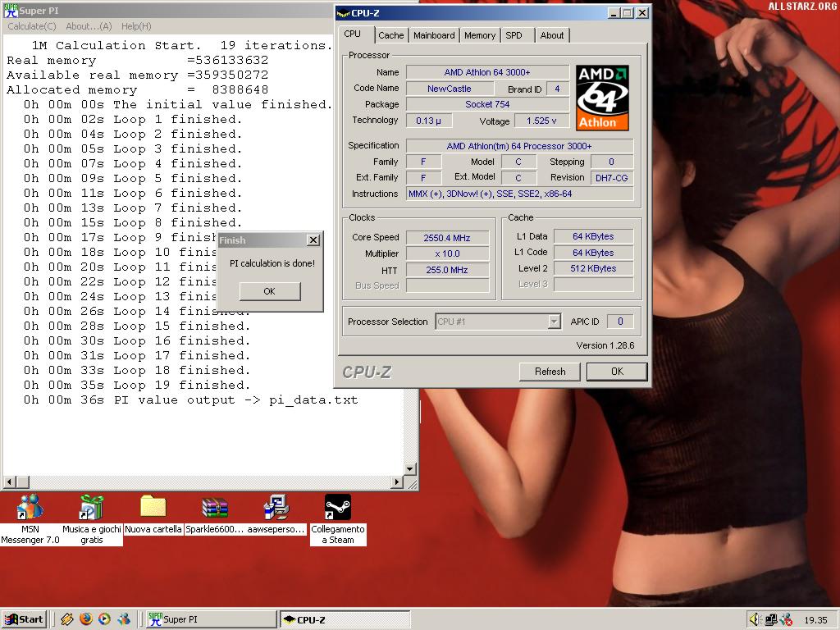The width and height of the screenshot is (840, 630).
Task: Open the Start menu
Action: point(24,619)
